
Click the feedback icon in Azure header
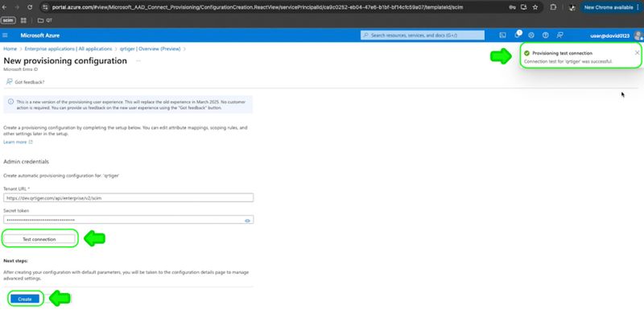tap(559, 35)
